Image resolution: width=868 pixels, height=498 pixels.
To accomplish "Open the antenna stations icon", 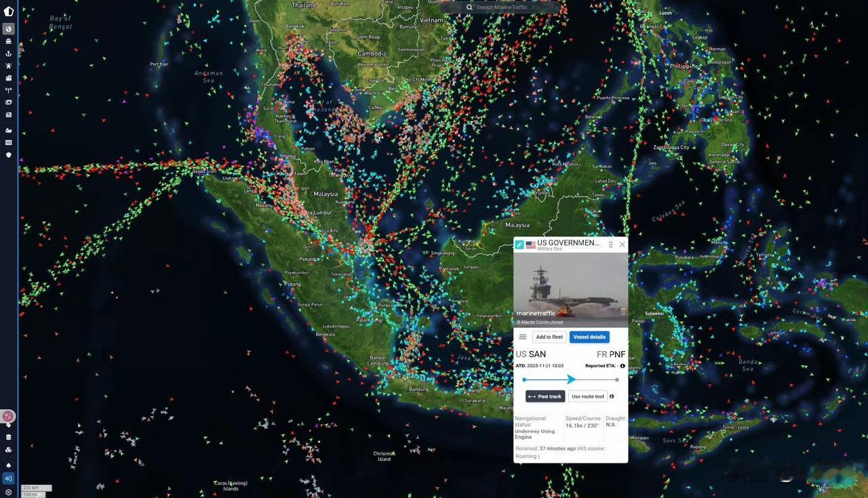I will click(9, 90).
